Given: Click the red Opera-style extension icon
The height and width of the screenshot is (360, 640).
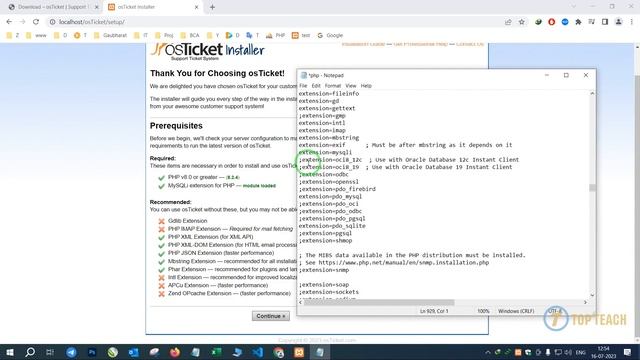Looking at the screenshot, I should [x=551, y=22].
